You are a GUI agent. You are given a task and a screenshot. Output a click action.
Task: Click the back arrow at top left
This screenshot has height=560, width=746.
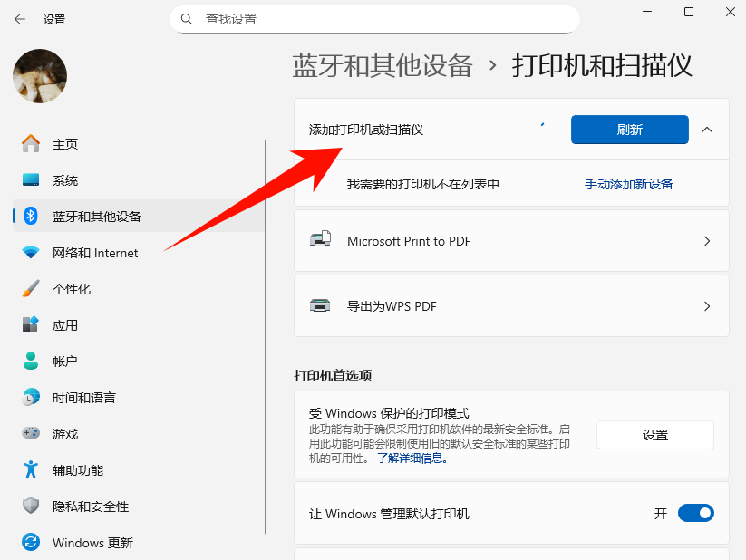point(18,18)
